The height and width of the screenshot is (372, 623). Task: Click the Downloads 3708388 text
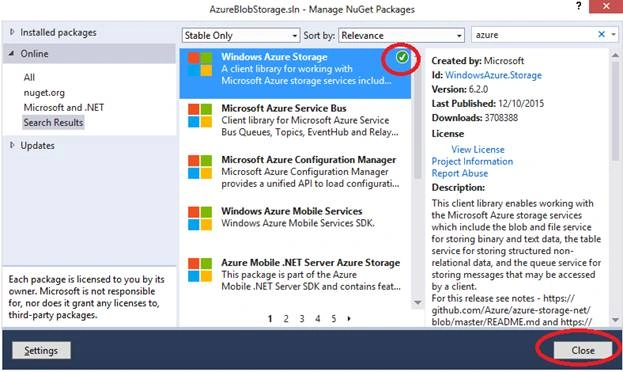[x=475, y=118]
